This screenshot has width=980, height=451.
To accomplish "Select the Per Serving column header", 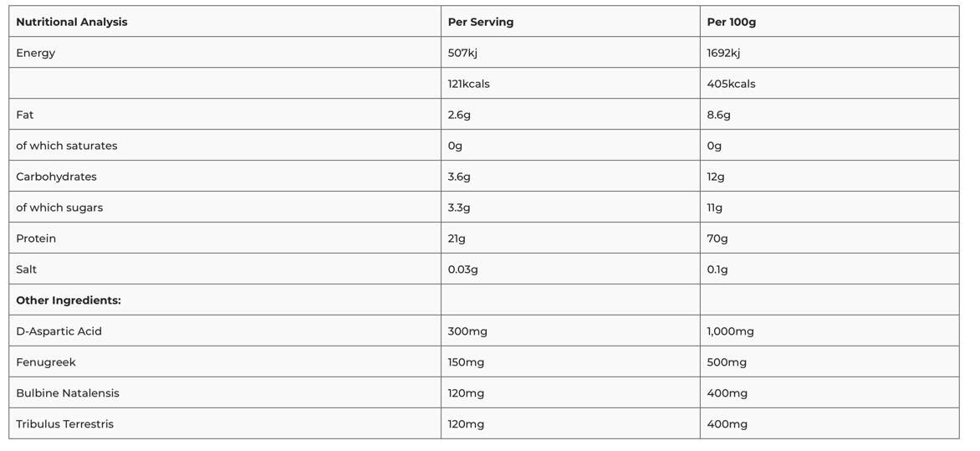I will [x=570, y=21].
